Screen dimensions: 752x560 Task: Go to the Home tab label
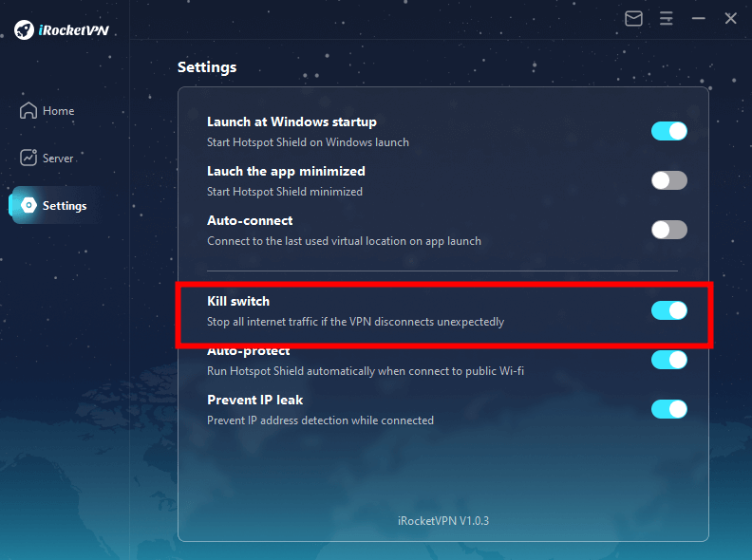(59, 111)
